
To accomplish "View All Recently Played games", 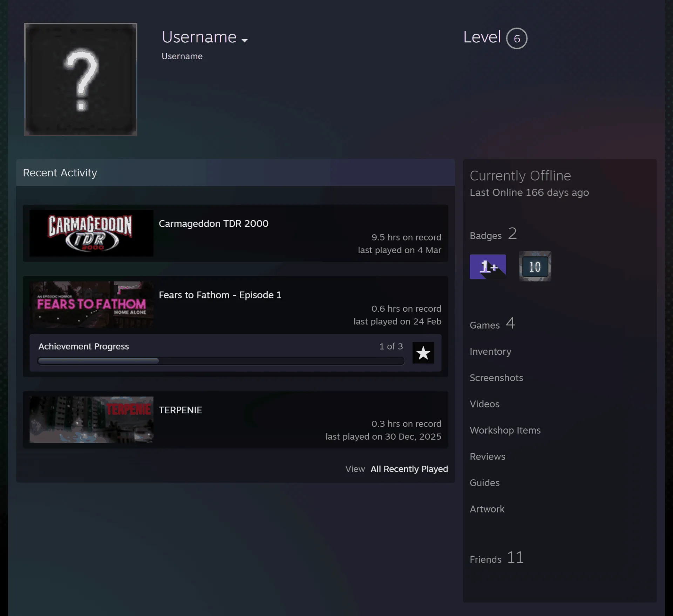I will (x=409, y=469).
